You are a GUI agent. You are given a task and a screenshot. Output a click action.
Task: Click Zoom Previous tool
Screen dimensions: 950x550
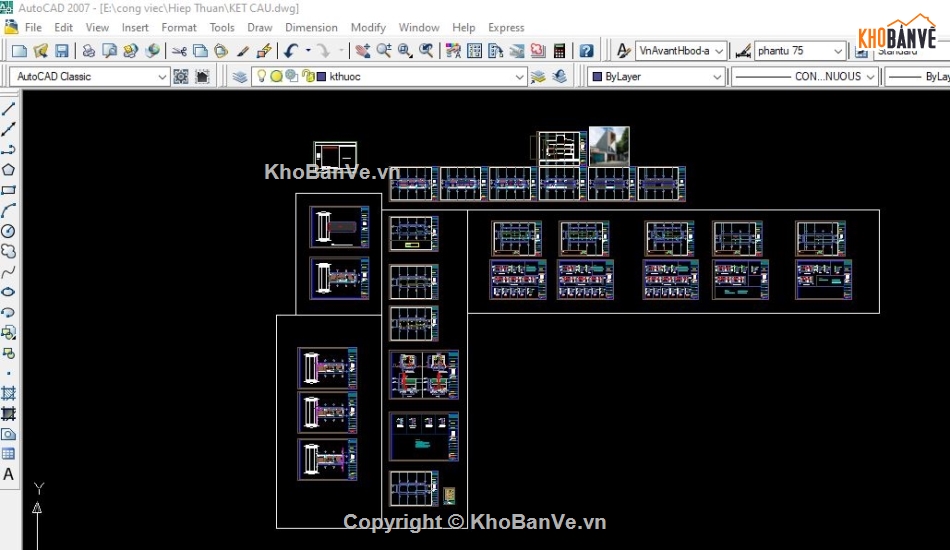pos(427,51)
